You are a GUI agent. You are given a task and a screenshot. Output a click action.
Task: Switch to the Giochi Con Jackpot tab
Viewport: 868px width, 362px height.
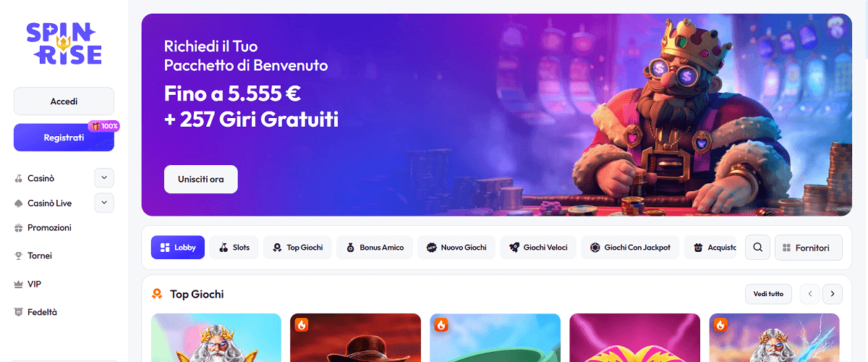[630, 247]
